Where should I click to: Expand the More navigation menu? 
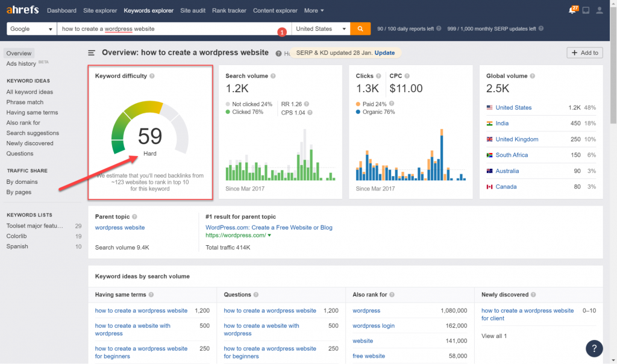point(313,11)
